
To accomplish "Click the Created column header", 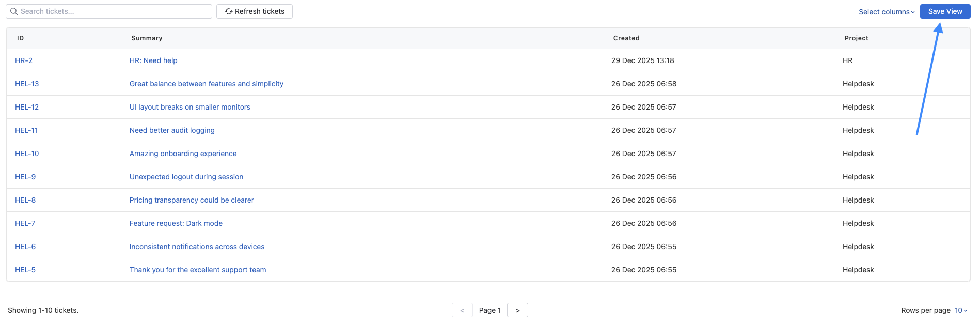I will point(626,38).
